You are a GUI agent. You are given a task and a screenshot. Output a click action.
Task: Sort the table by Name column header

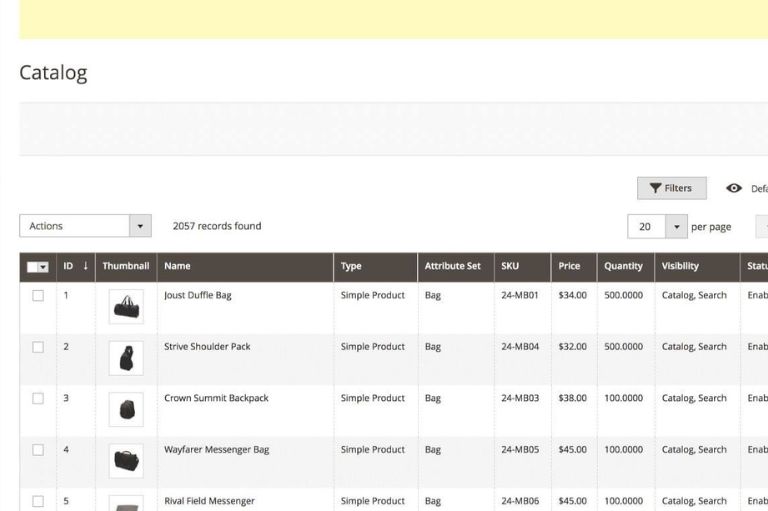click(177, 266)
